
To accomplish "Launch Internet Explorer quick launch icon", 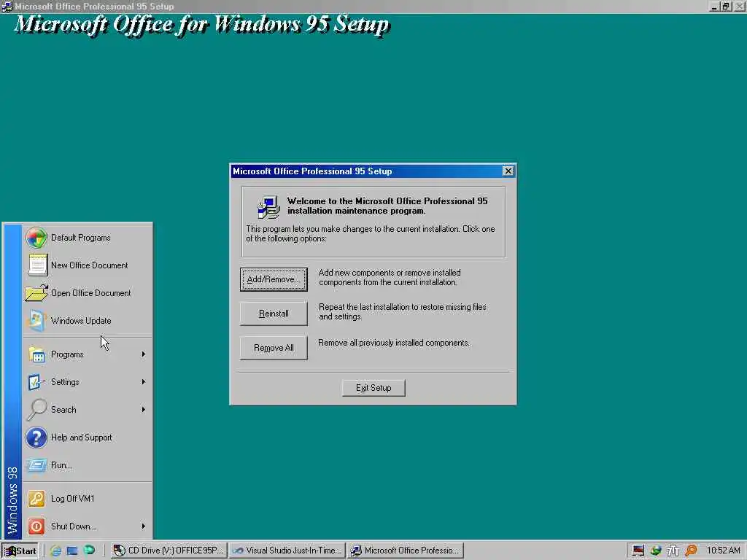I will (x=55, y=551).
